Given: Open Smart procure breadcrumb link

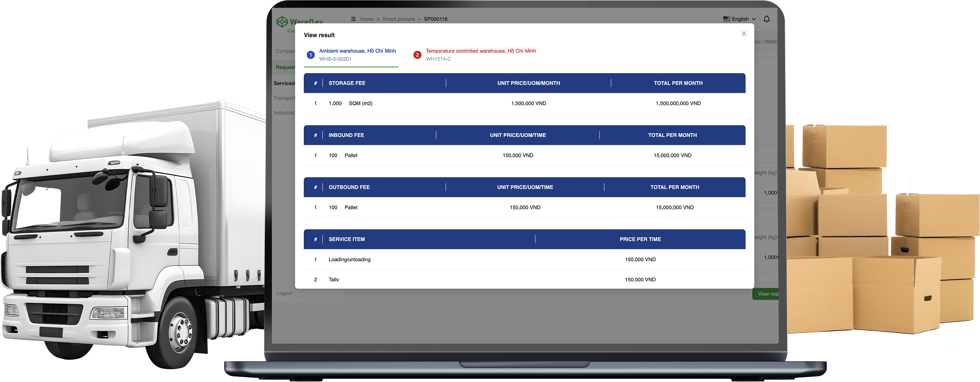Looking at the screenshot, I should coord(398,19).
